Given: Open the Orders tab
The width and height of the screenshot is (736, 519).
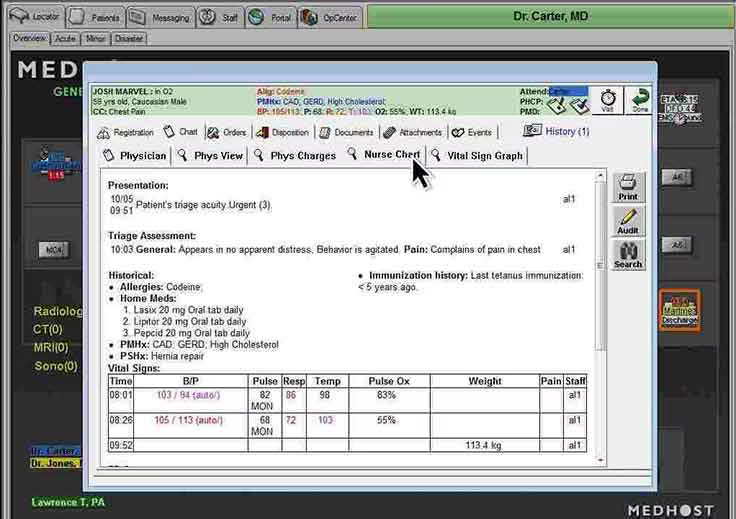Looking at the screenshot, I should tap(227, 133).
